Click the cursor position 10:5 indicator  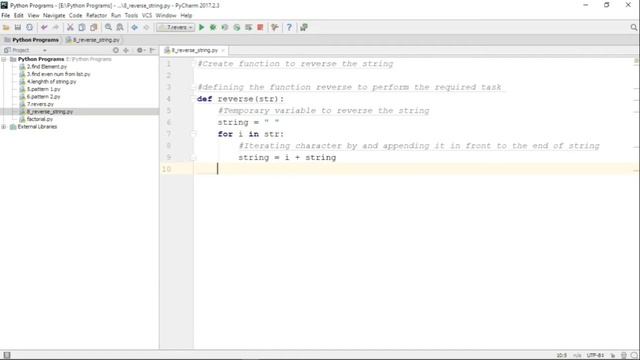tap(562, 356)
